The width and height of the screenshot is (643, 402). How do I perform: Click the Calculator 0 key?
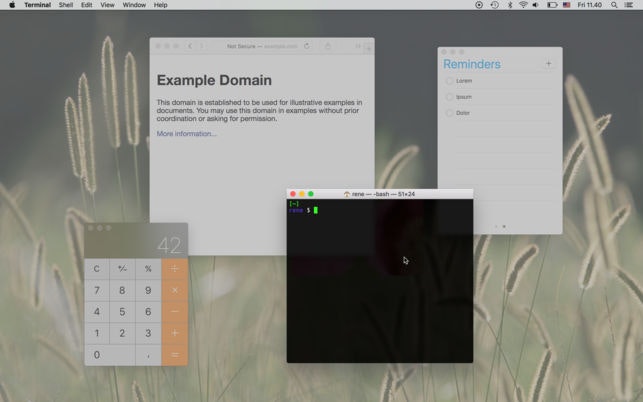(x=109, y=355)
